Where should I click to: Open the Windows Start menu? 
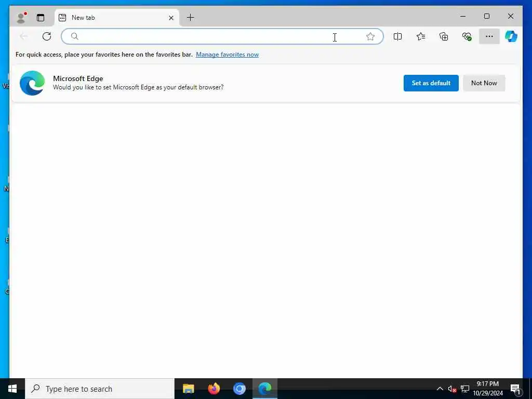pyautogui.click(x=12, y=389)
